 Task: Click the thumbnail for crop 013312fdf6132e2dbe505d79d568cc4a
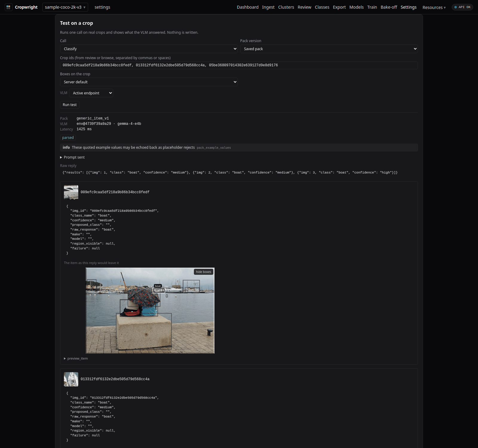71,379
